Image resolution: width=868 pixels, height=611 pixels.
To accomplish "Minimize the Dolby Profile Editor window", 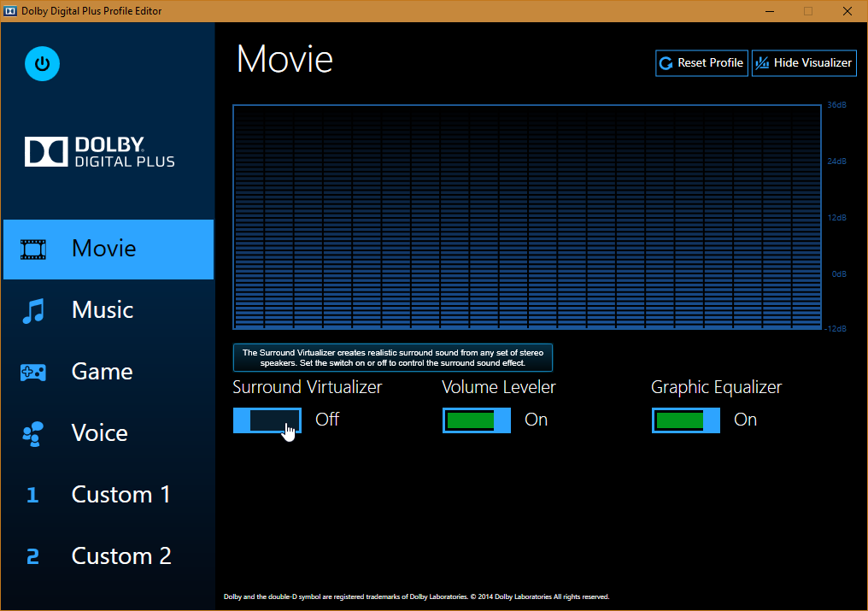I will (x=770, y=11).
